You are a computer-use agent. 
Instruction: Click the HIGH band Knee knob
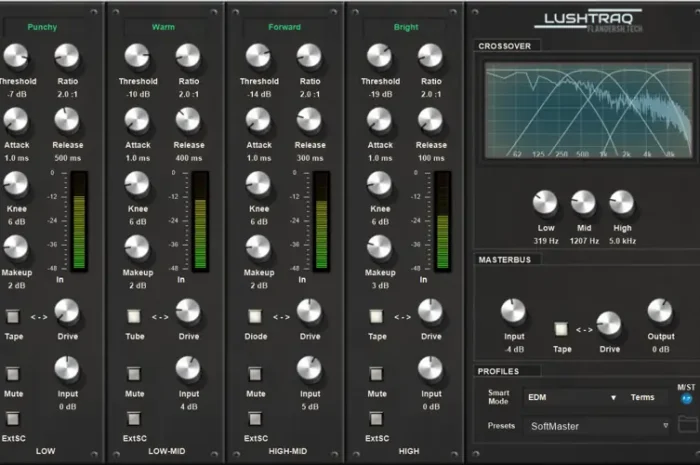(379, 184)
